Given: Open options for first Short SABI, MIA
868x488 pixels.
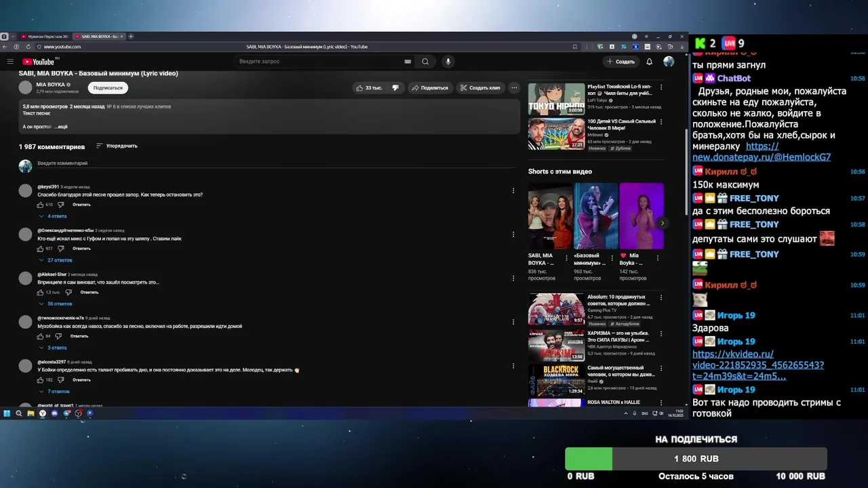Looking at the screenshot, I should tap(566, 258).
